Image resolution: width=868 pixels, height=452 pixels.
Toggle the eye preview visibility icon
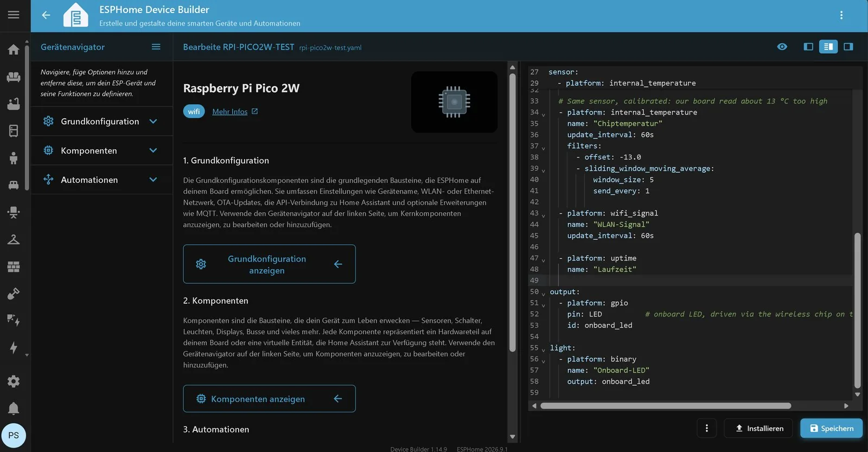782,47
